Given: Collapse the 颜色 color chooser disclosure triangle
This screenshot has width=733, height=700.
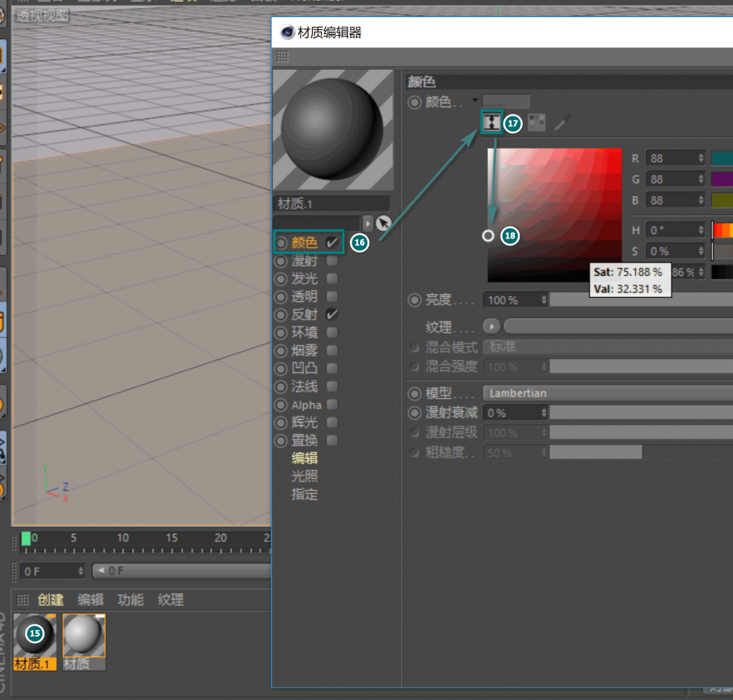Looking at the screenshot, I should (476, 100).
